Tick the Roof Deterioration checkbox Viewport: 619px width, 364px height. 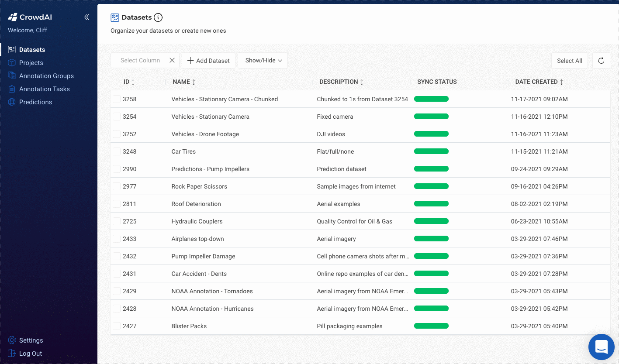coord(117,204)
